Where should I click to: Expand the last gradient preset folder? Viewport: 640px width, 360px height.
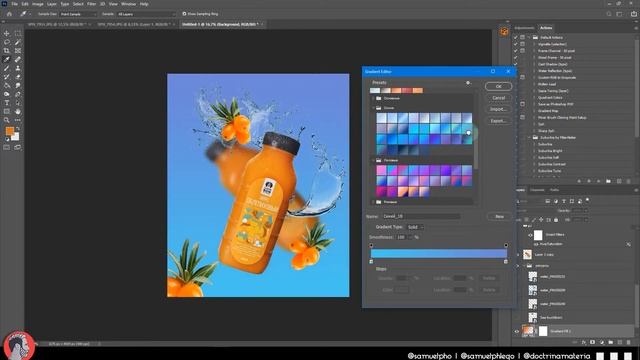pyautogui.click(x=373, y=202)
